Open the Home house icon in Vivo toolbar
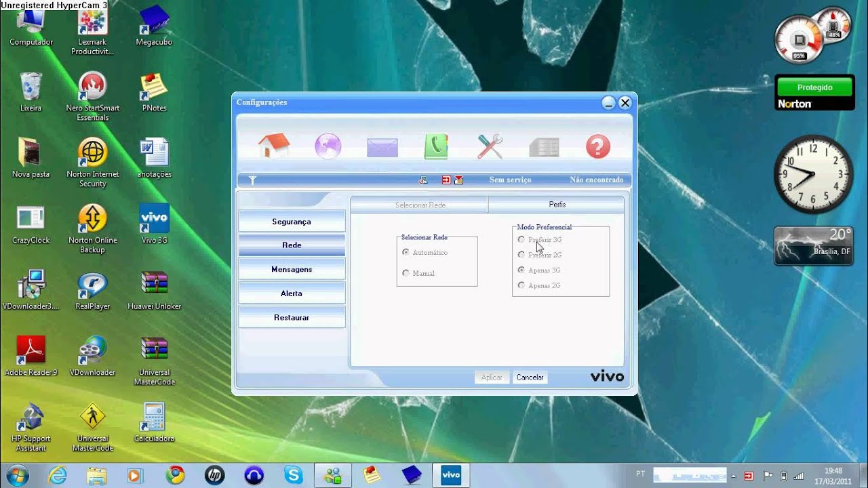 click(274, 146)
